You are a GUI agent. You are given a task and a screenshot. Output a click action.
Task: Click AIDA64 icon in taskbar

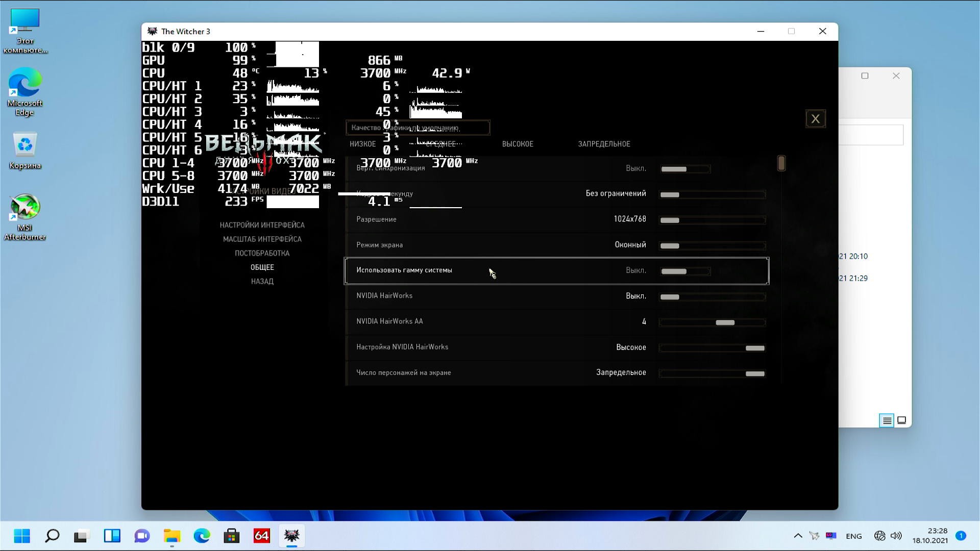(x=261, y=536)
